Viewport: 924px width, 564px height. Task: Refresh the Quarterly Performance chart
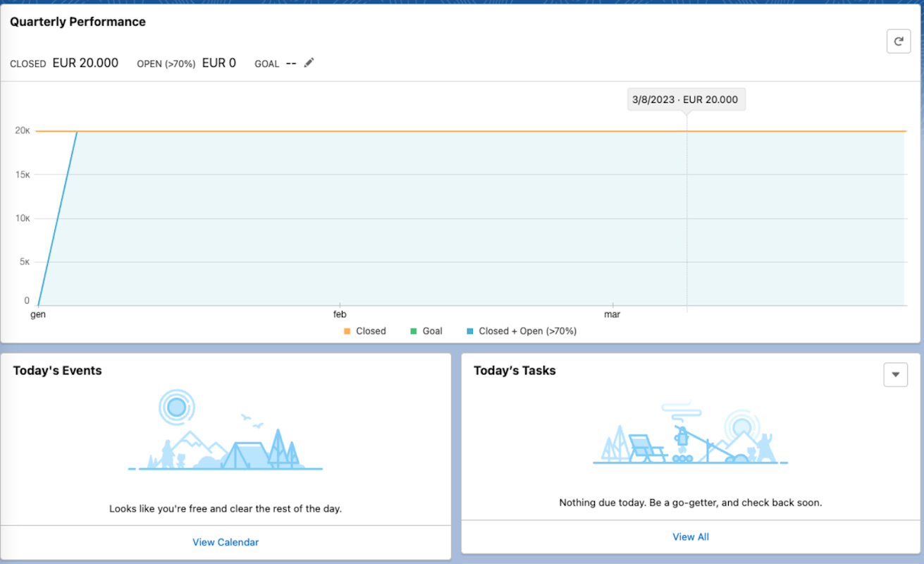pyautogui.click(x=898, y=42)
